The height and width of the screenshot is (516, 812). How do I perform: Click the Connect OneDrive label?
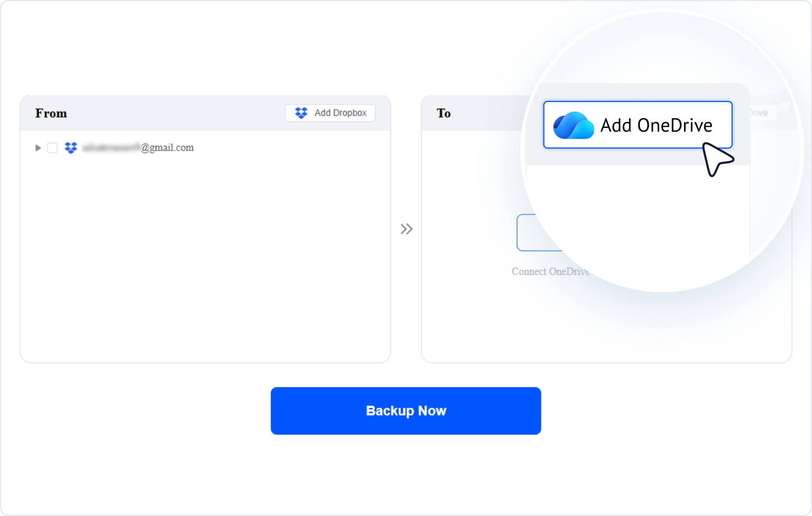point(550,271)
